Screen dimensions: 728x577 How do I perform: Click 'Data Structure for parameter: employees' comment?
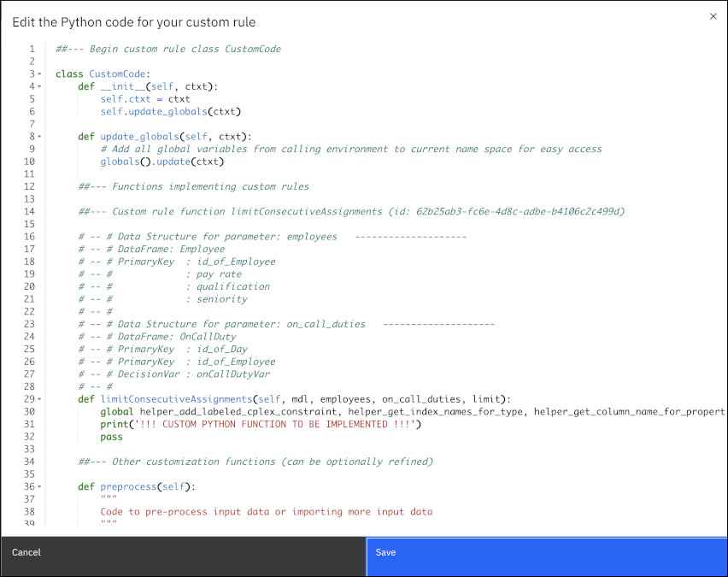click(x=272, y=237)
